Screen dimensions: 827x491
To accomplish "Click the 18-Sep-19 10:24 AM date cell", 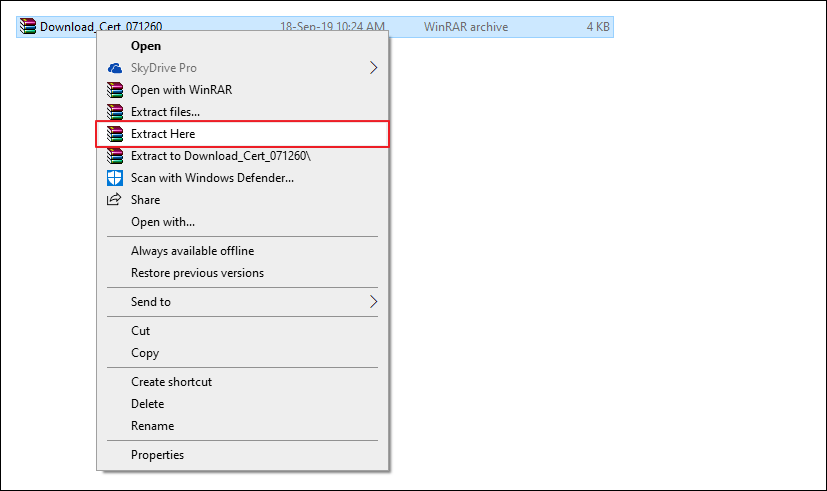I will pyautogui.click(x=332, y=26).
